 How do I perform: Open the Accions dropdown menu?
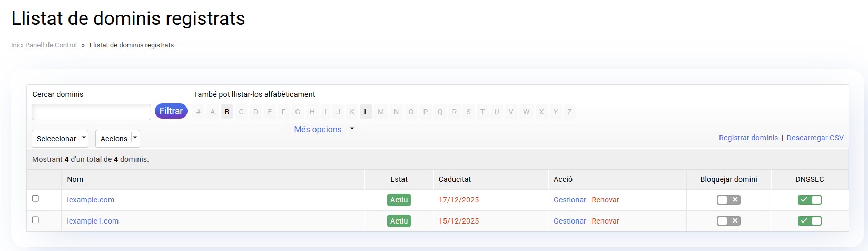pyautogui.click(x=117, y=139)
